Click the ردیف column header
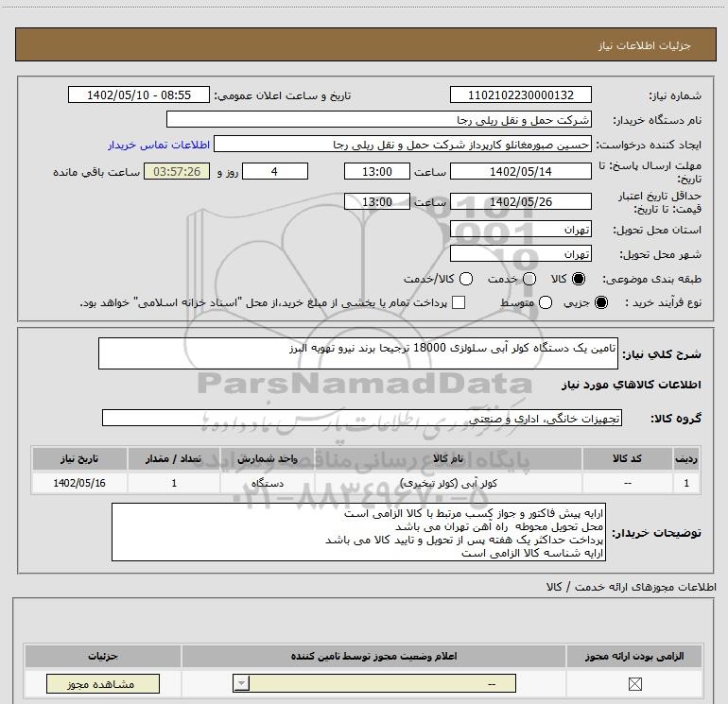The height and width of the screenshot is (704, 728). click(686, 458)
